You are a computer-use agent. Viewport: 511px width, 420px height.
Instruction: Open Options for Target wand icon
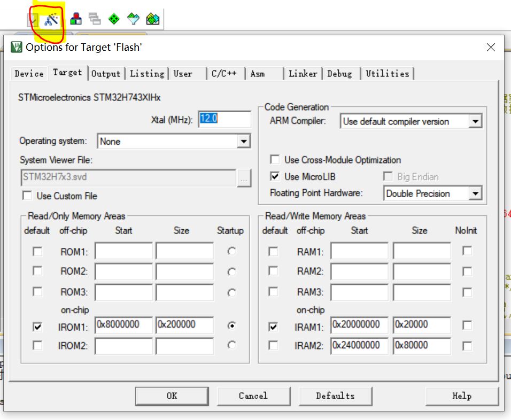pyautogui.click(x=51, y=20)
